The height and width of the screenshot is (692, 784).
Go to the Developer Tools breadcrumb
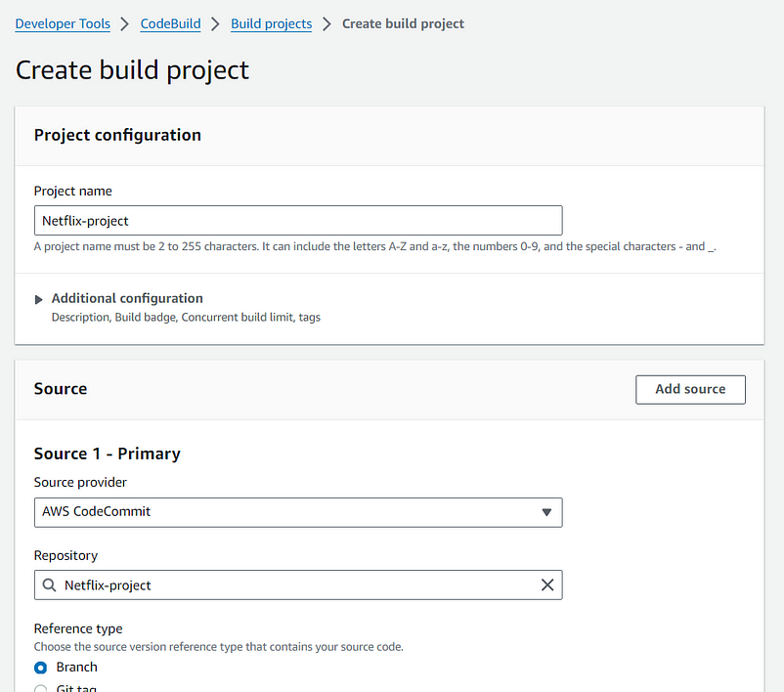63,24
